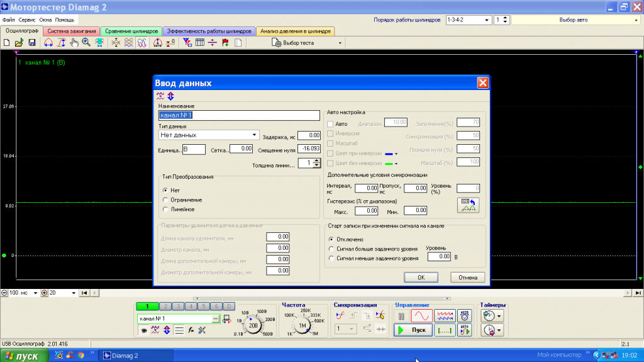Image resolution: width=644 pixels, height=362 pixels.
Task: Click the Наименование text field
Action: tap(239, 115)
